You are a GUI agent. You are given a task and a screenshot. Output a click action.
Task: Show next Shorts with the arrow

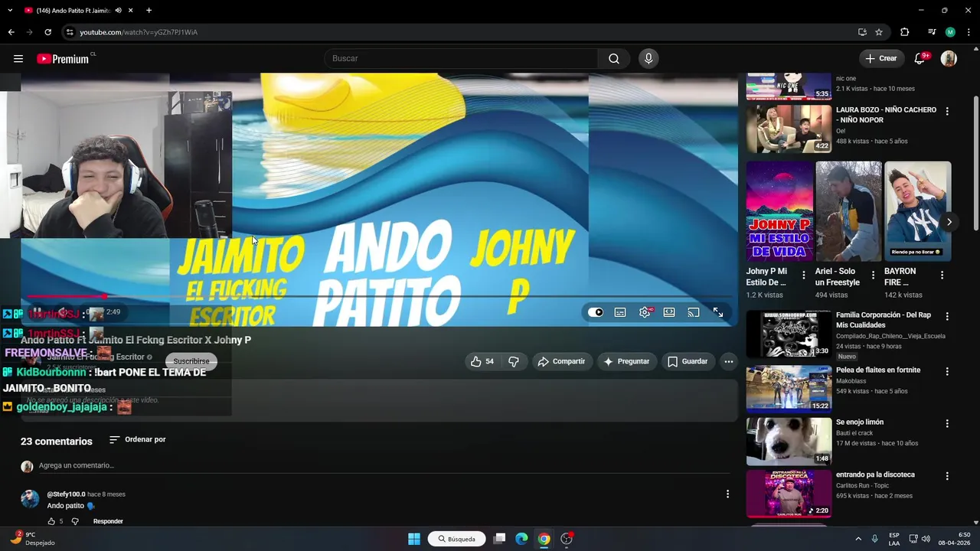(949, 222)
